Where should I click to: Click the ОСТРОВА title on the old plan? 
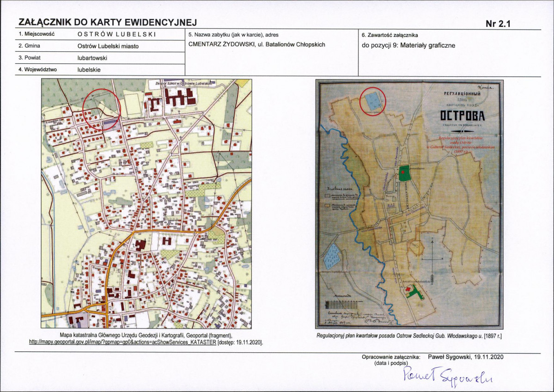(x=462, y=116)
